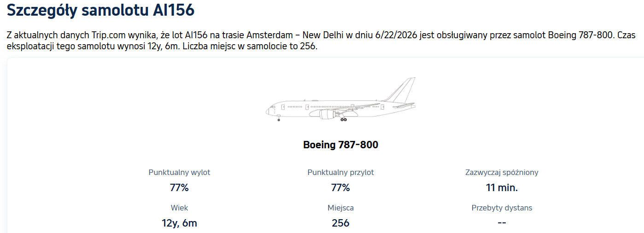Click the Boeing 787-800 model title
This screenshot has height=233, width=644.
point(340,145)
